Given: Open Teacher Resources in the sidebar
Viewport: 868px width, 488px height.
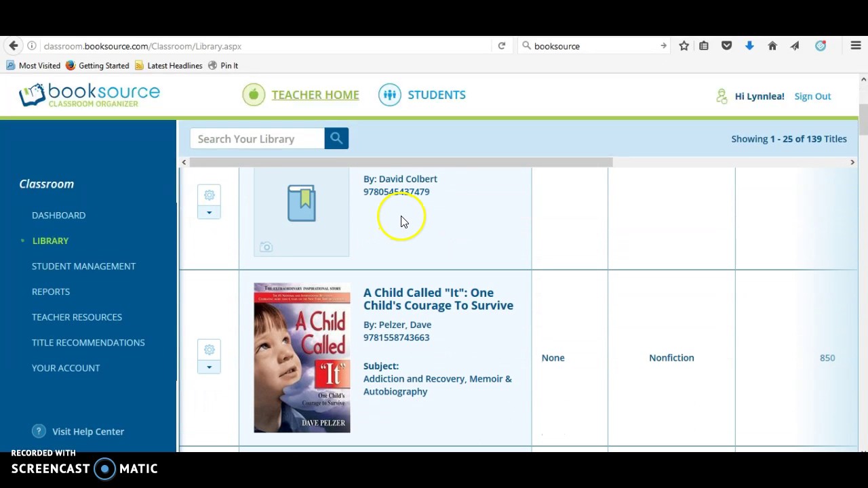Looking at the screenshot, I should coord(77,317).
